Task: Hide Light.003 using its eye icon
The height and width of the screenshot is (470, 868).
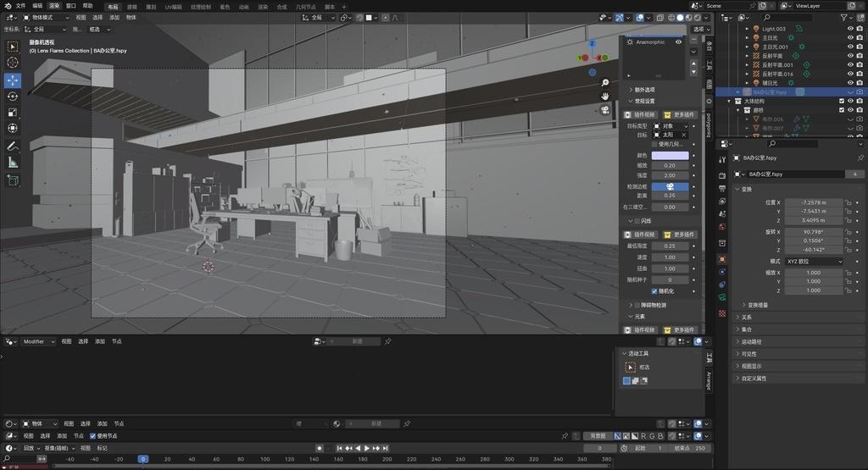Action: [850, 29]
